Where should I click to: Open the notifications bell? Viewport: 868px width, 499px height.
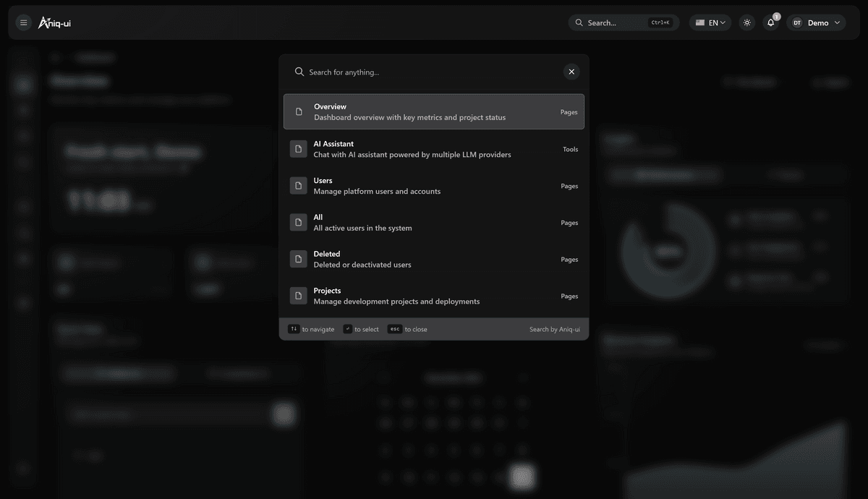pos(771,23)
